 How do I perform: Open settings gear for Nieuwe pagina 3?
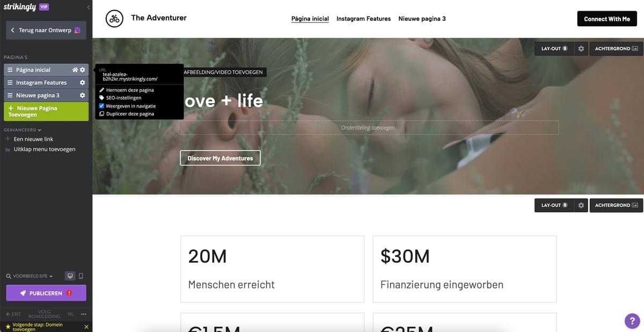(82, 95)
